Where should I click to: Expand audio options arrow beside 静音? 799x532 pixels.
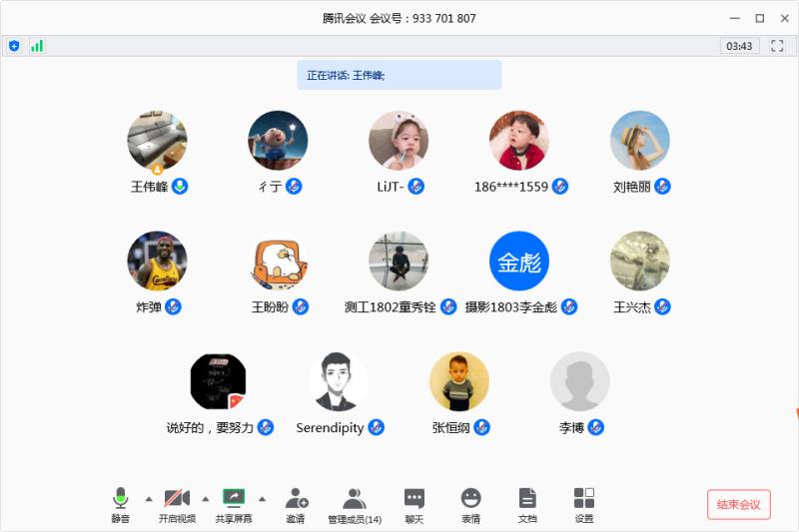[x=149, y=498]
